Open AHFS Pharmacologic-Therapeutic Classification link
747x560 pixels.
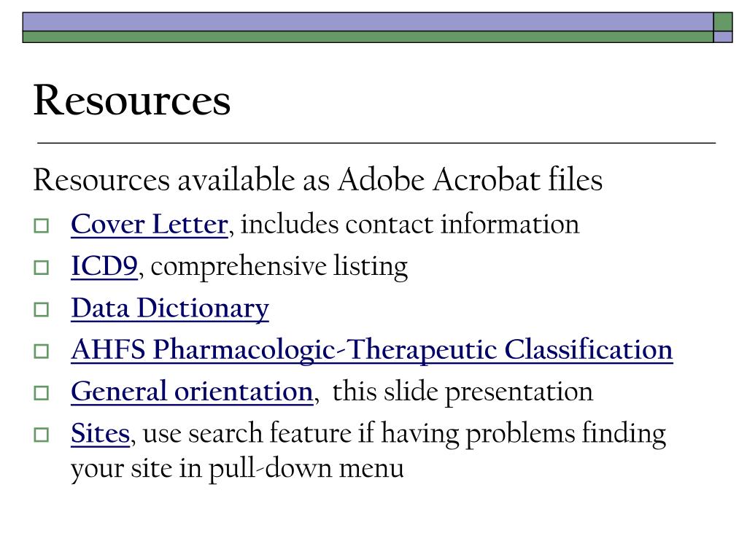(x=371, y=351)
